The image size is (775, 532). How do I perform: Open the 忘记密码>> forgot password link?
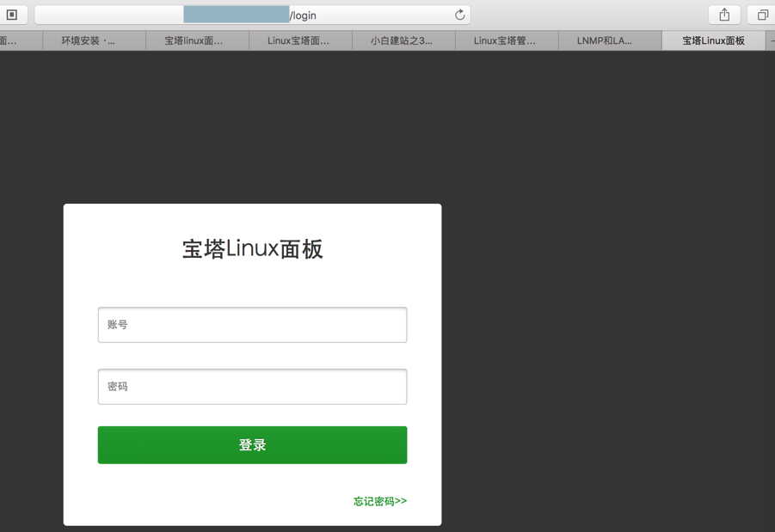click(380, 501)
